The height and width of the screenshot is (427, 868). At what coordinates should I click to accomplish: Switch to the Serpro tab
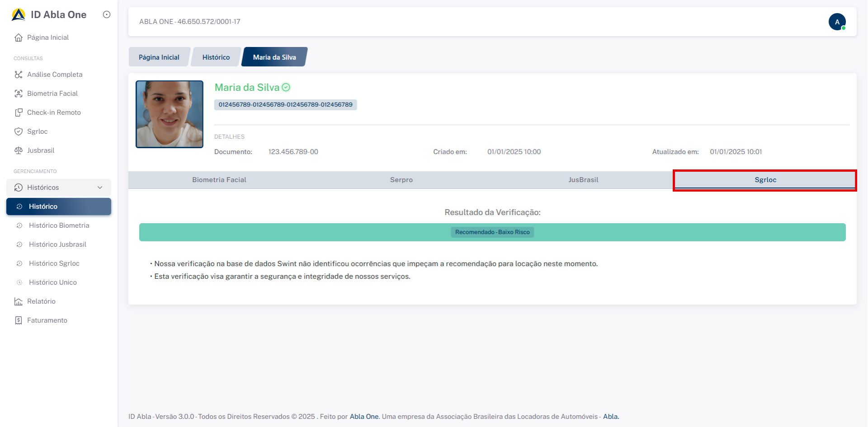(401, 180)
